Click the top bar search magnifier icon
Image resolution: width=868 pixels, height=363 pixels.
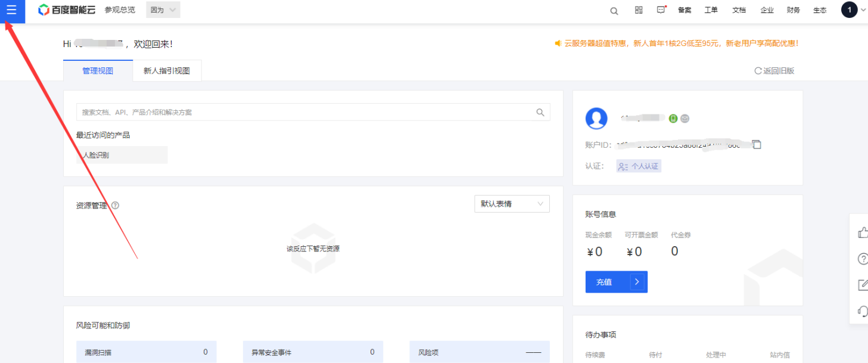pos(614,11)
